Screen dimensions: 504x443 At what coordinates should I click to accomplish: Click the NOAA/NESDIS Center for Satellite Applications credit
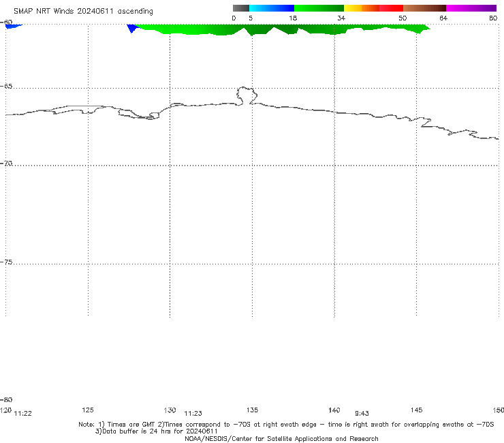pyautogui.click(x=281, y=439)
